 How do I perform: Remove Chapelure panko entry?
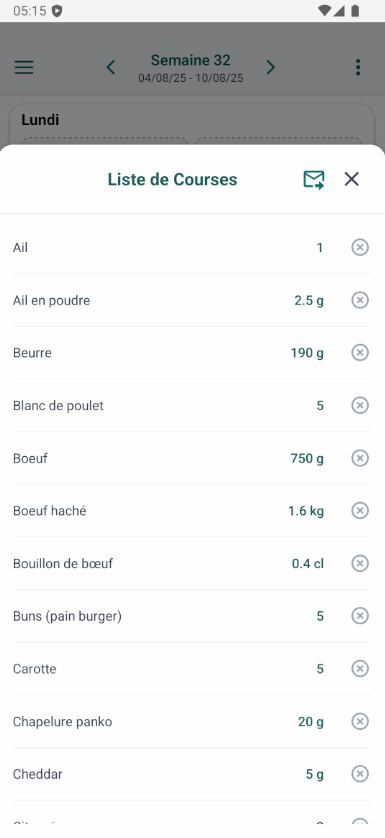[x=360, y=721]
